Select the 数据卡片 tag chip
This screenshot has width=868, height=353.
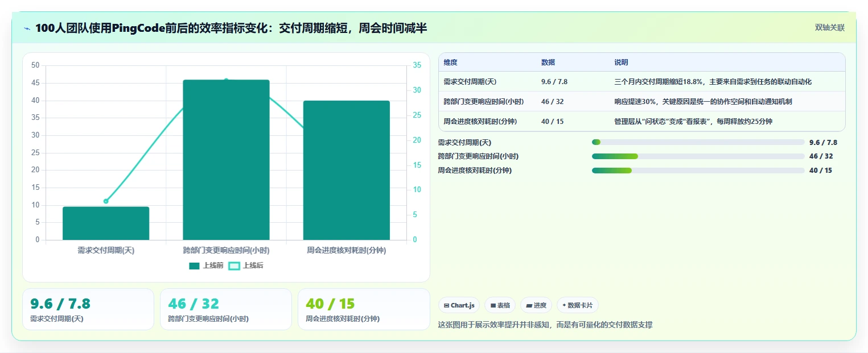point(578,305)
